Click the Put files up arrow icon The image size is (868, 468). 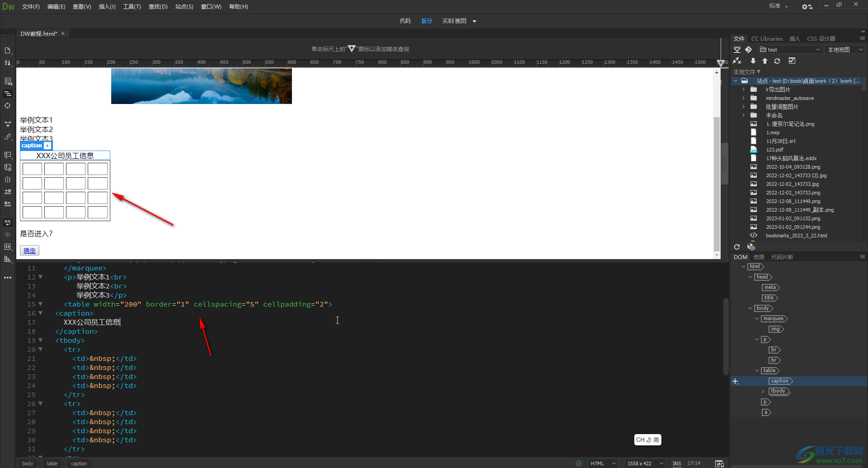765,61
